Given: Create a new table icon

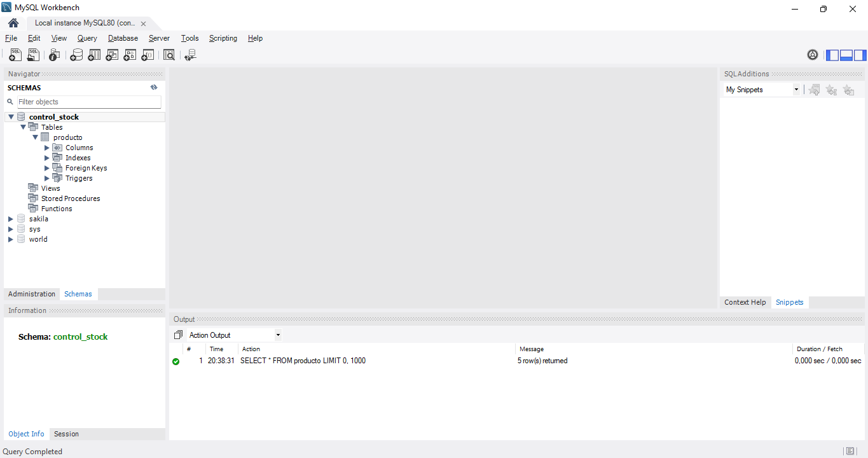Looking at the screenshot, I should (94, 55).
